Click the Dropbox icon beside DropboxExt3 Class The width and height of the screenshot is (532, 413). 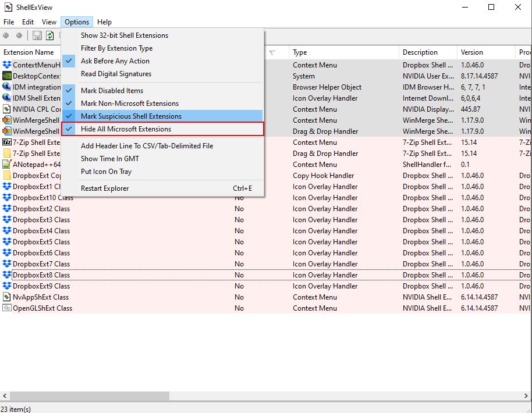click(7, 220)
